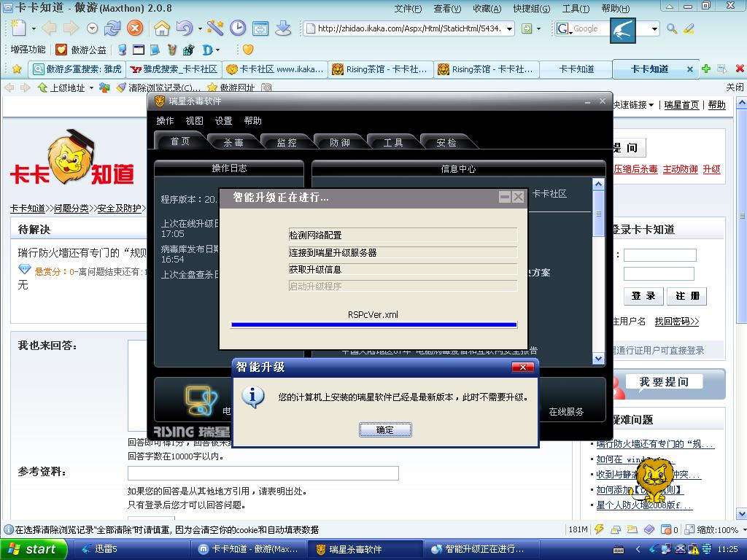Switch to the 杀毒 tab in Rising
The height and width of the screenshot is (560, 747).
pyautogui.click(x=233, y=142)
